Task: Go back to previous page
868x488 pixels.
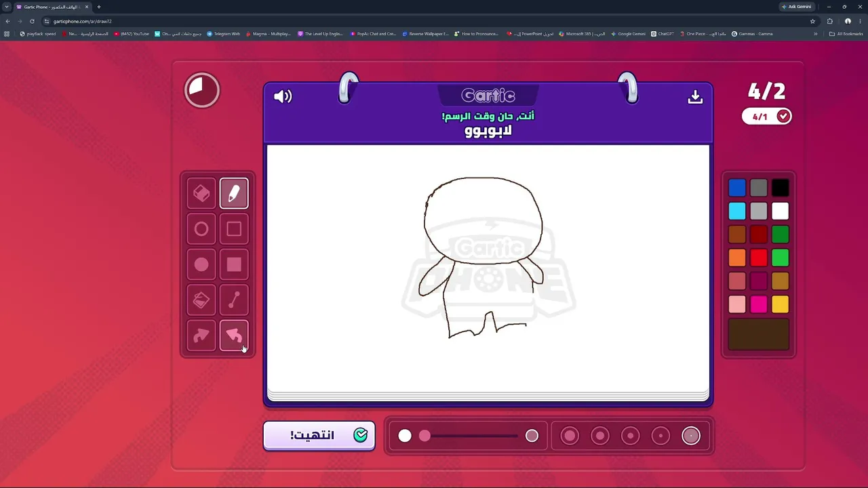Action: tap(7, 21)
